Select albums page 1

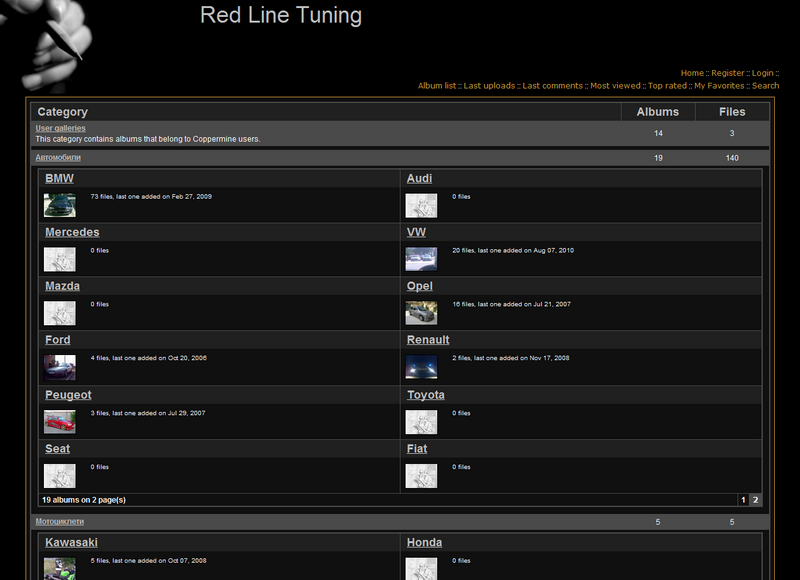coord(743,500)
